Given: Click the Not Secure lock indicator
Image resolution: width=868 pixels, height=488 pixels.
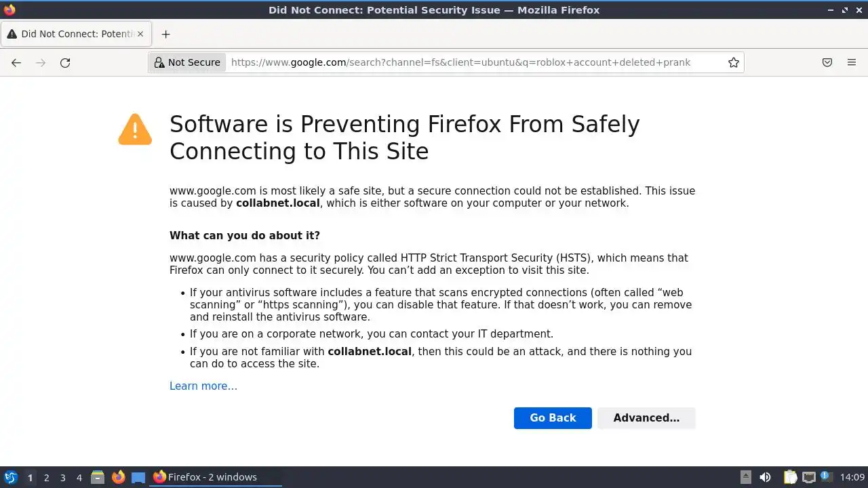Looking at the screenshot, I should 188,62.
